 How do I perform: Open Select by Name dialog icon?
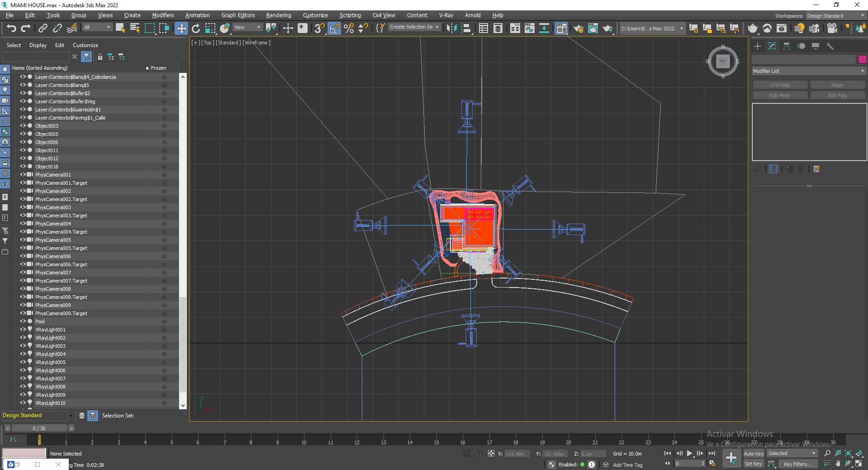tap(135, 29)
